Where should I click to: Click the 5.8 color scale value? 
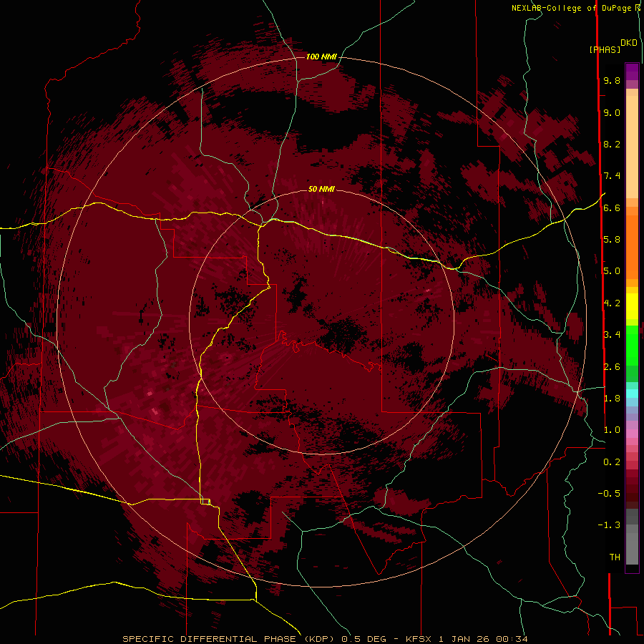click(612, 240)
